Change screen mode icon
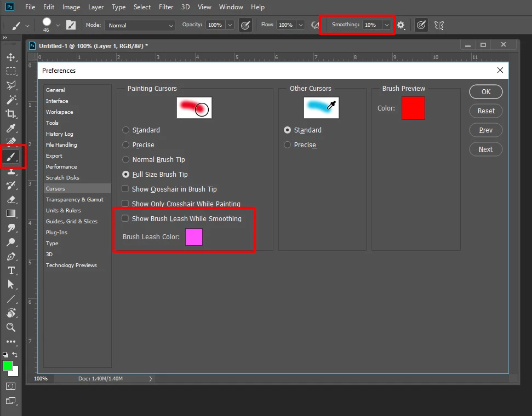532x416 pixels. pyautogui.click(x=11, y=401)
